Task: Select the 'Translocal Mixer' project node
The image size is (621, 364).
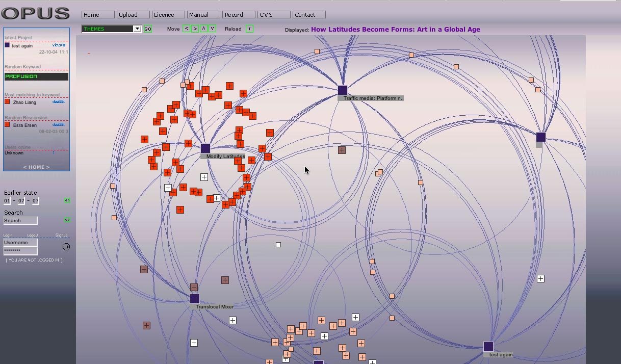Action: pyautogui.click(x=195, y=299)
